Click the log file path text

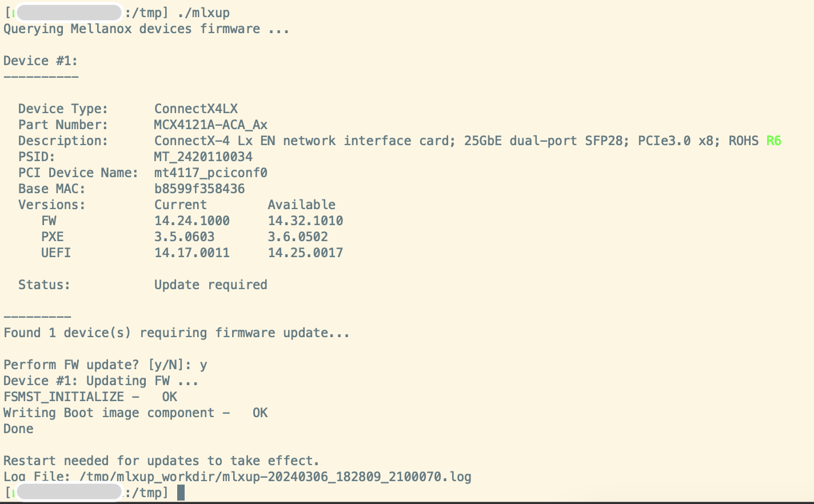(276, 477)
